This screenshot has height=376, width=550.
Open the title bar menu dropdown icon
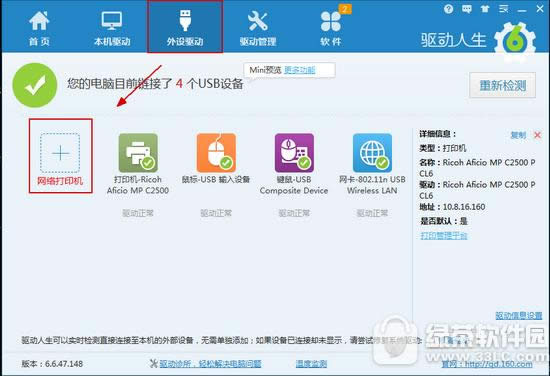[504, 9]
